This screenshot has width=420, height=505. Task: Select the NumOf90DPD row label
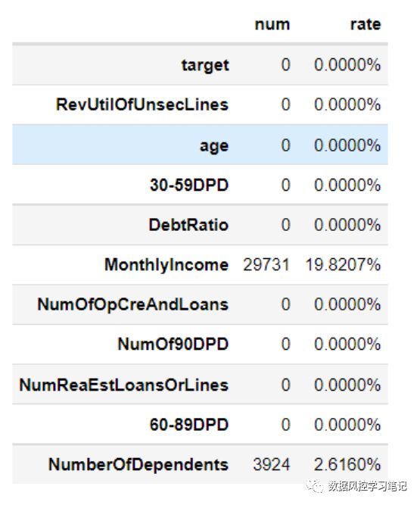point(173,344)
